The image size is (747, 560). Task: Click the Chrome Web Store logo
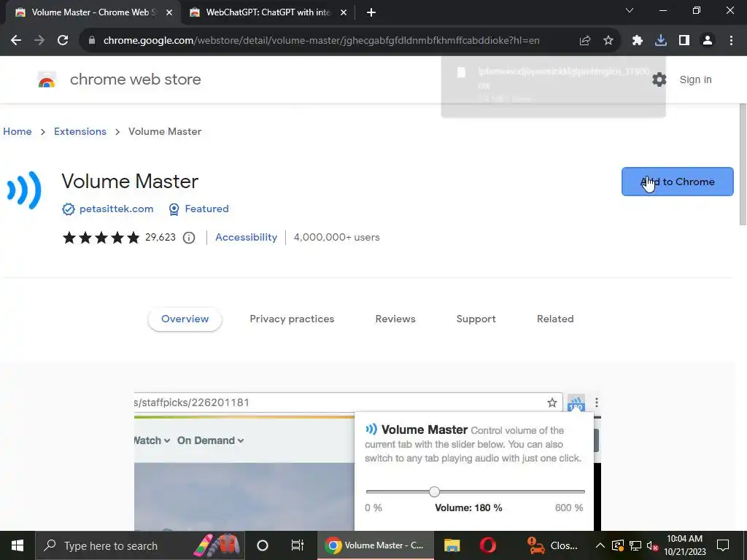47,79
